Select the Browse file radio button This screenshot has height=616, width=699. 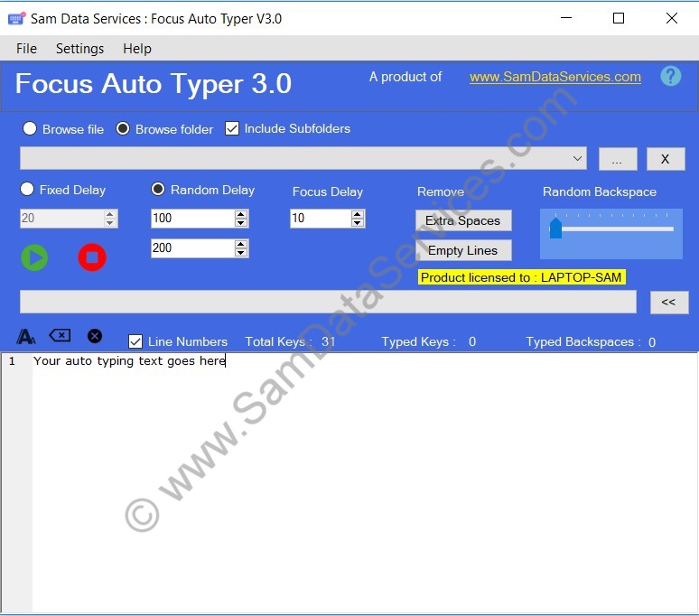pyautogui.click(x=30, y=128)
